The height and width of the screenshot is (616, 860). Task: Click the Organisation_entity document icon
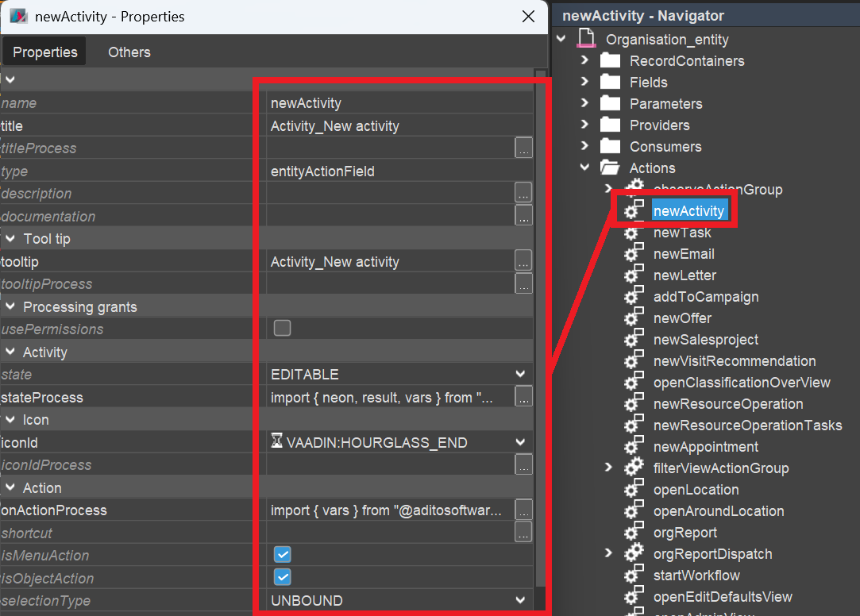[x=586, y=39]
